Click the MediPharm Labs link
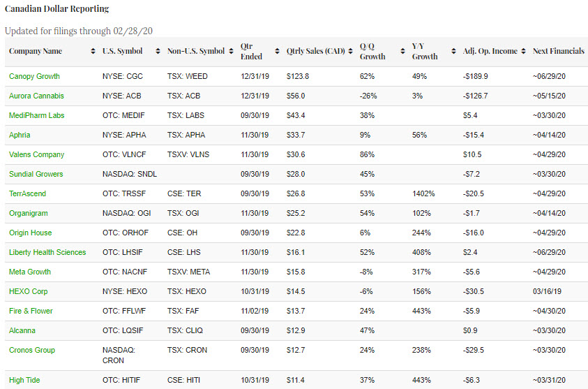Viewport: 588px width, 389px height. click(36, 115)
